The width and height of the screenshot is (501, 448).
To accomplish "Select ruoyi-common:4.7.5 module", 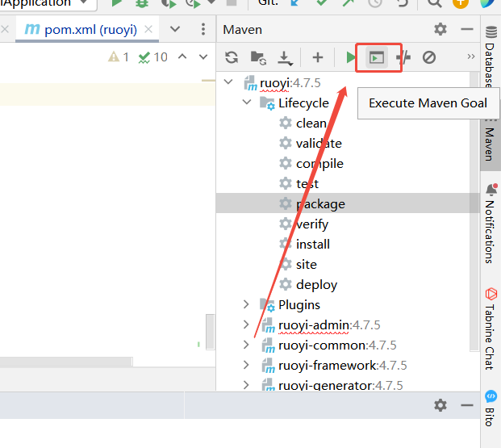I will pos(337,345).
